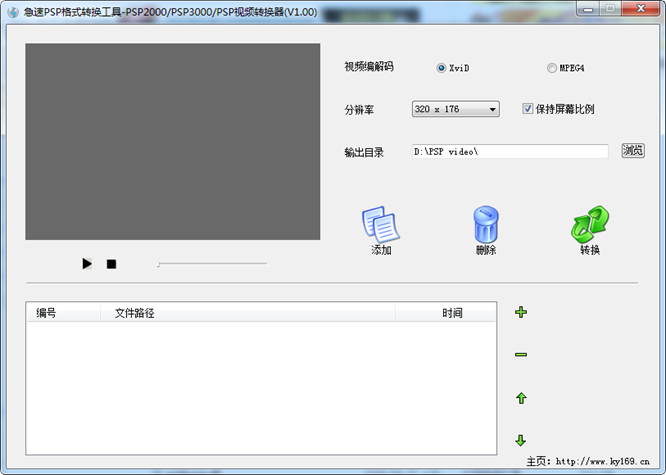The height and width of the screenshot is (475, 666).
Task: Minimize the window
Action: pos(588,8)
